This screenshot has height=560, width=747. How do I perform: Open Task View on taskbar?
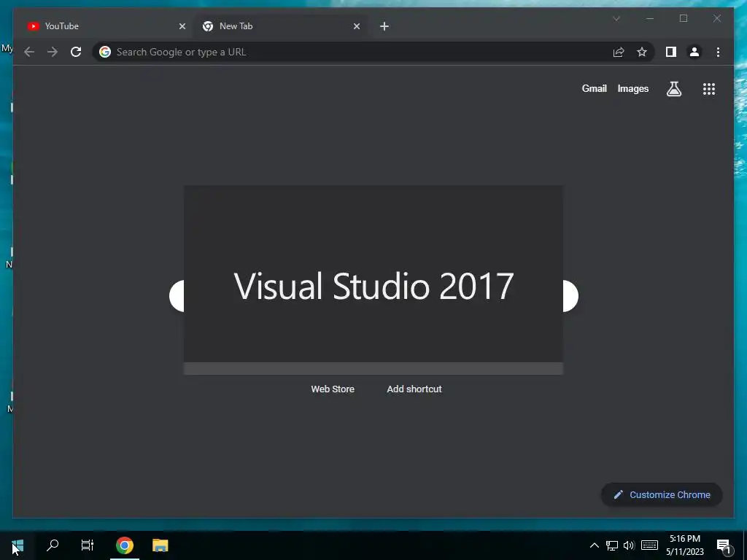[88, 545]
